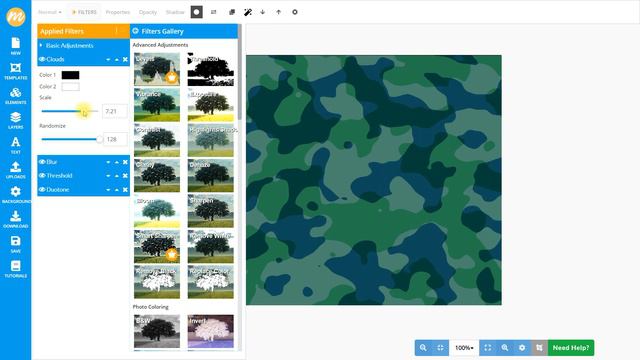Move the Clouds filter up with arrow
The image size is (640, 360).
[x=117, y=60]
